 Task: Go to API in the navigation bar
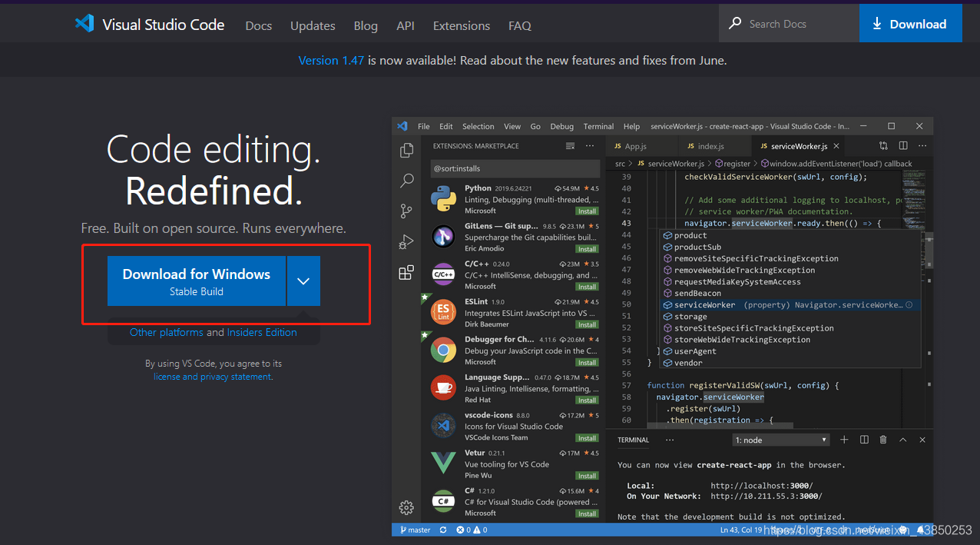coord(406,25)
